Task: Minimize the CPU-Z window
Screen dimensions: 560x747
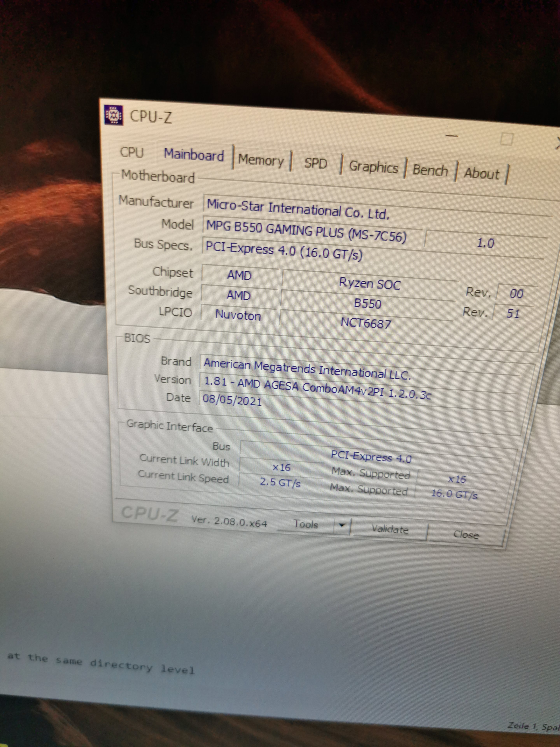Action: tap(451, 136)
